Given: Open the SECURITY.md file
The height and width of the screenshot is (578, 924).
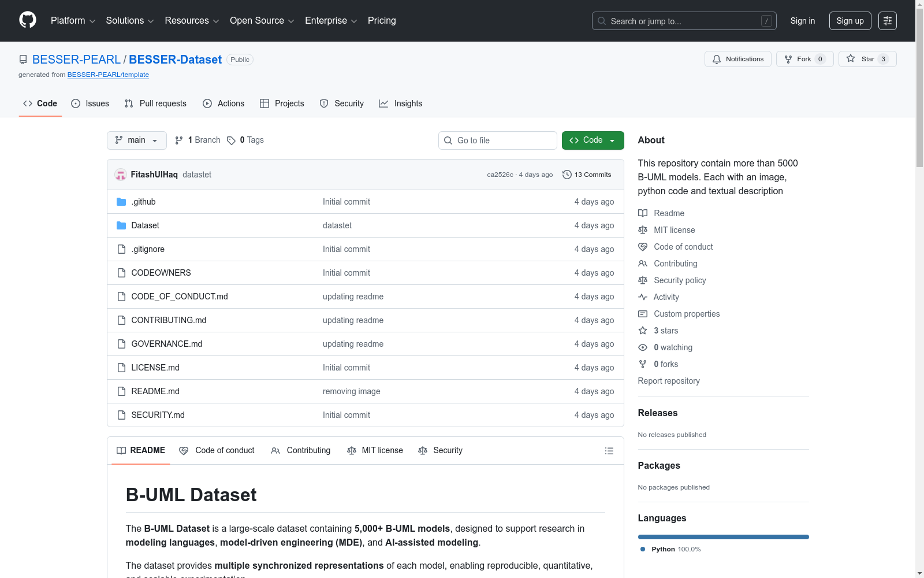Looking at the screenshot, I should [158, 415].
